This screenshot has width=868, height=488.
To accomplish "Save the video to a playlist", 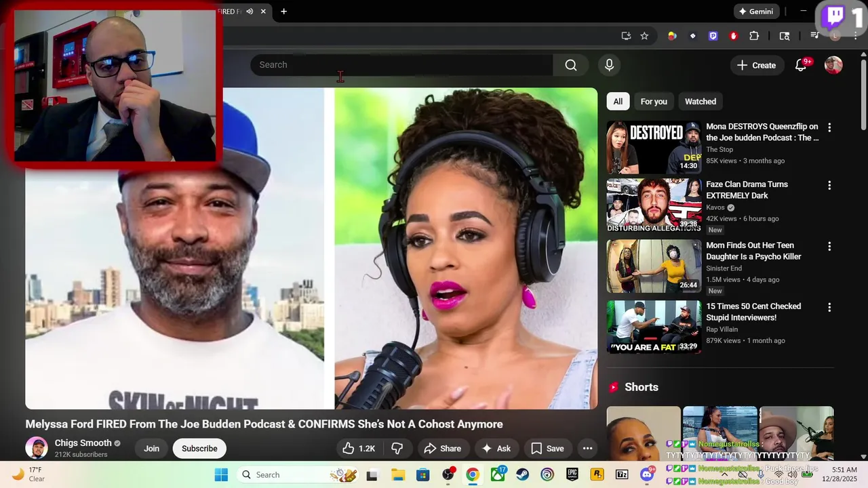I will pos(547,449).
